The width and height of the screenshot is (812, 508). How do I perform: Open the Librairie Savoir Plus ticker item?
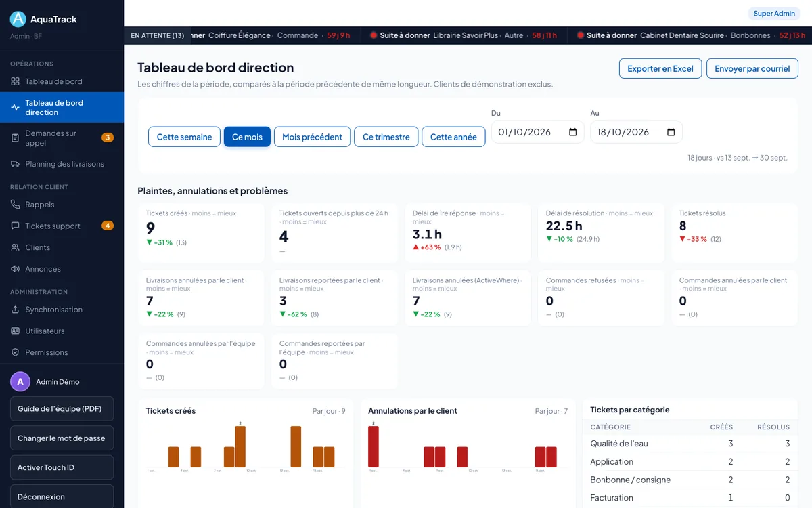(x=464, y=35)
